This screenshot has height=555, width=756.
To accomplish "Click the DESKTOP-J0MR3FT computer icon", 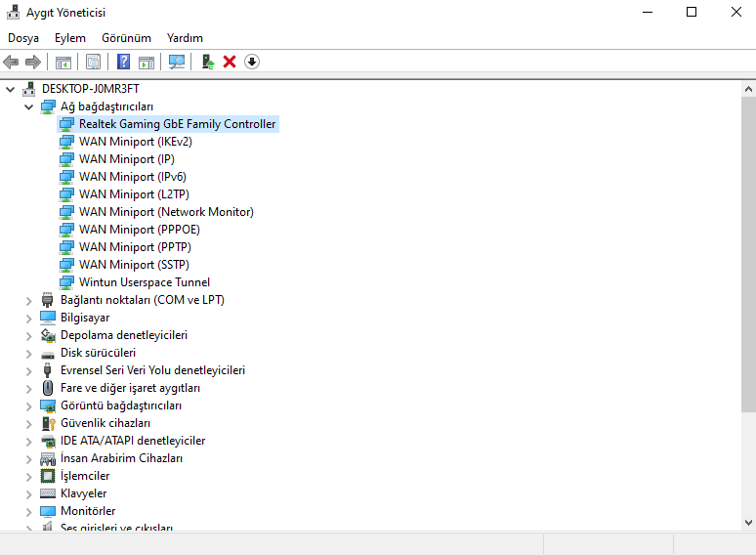I will point(29,89).
